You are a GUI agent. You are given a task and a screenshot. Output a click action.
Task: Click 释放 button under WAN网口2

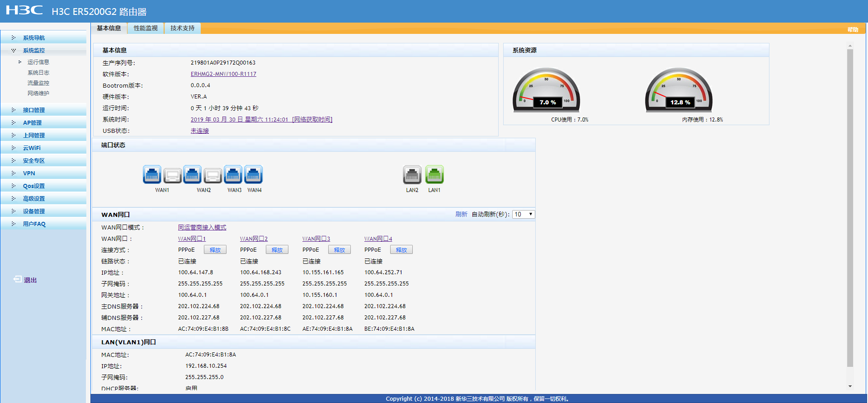pos(277,250)
